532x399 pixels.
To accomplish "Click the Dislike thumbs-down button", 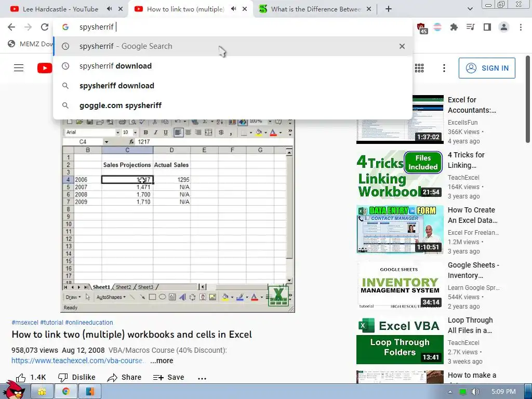I will pos(77,377).
